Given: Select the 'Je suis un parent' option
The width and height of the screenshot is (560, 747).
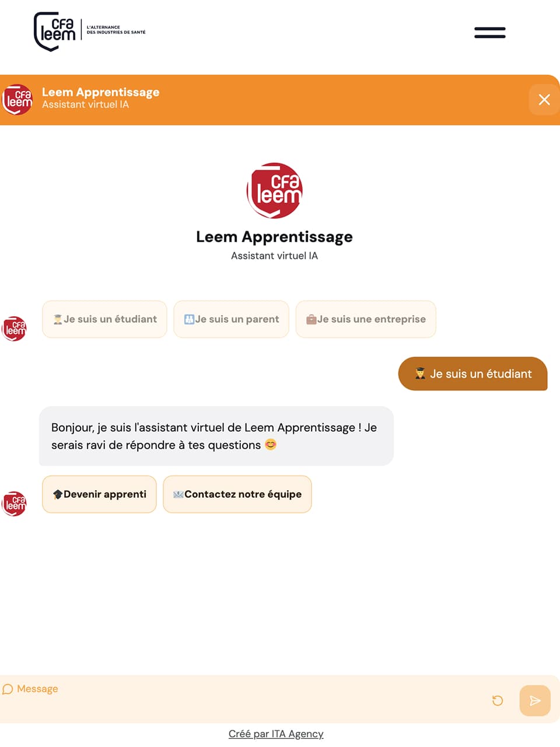Looking at the screenshot, I should pyautogui.click(x=231, y=319).
